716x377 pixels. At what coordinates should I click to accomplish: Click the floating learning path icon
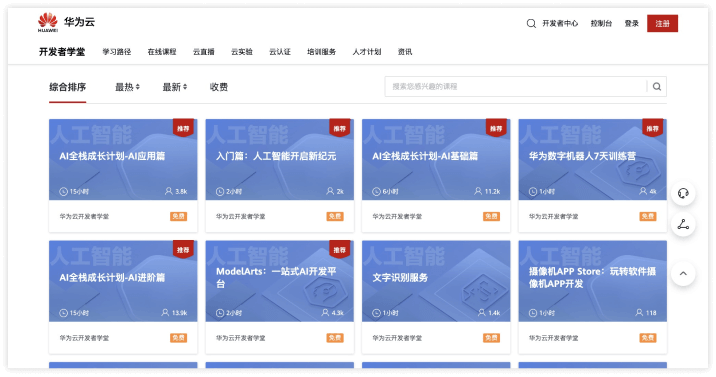point(683,225)
